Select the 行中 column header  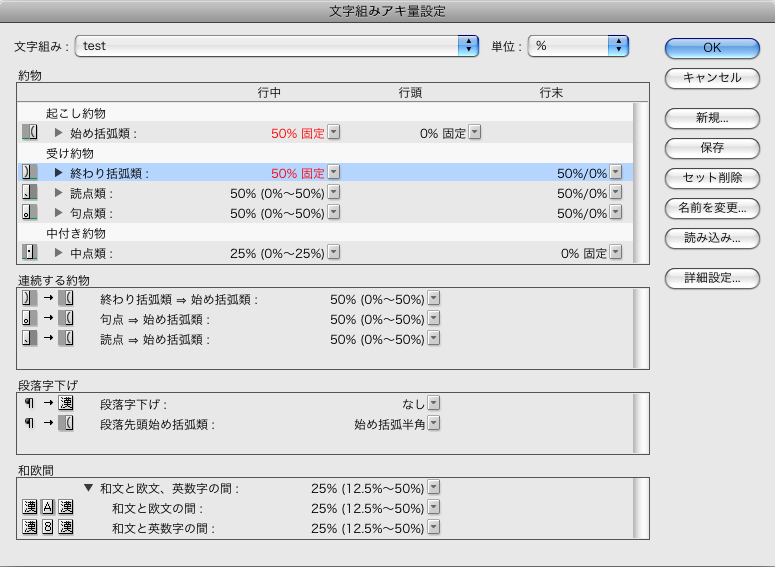(269, 92)
